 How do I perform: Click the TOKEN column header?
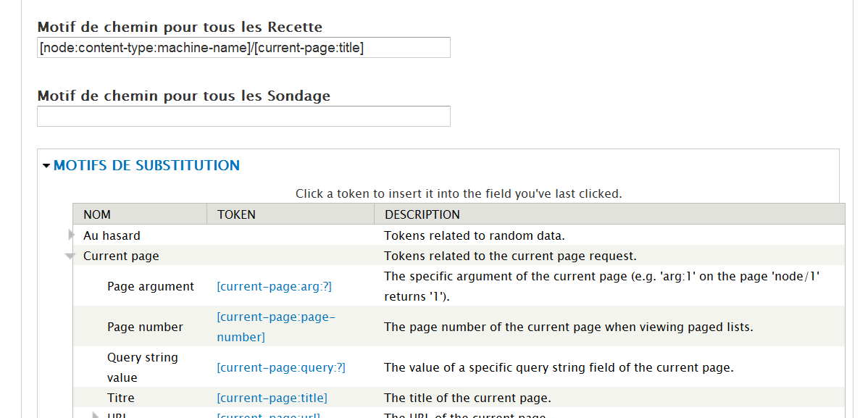[x=236, y=214]
